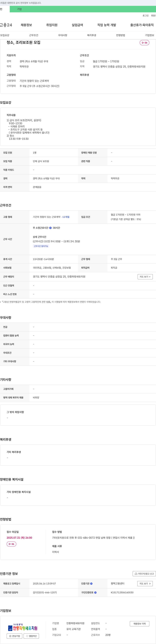Expand 지도 보기 dropdown for 근무 예정지
156x644 pixels.
pyautogui.click(x=145, y=277)
